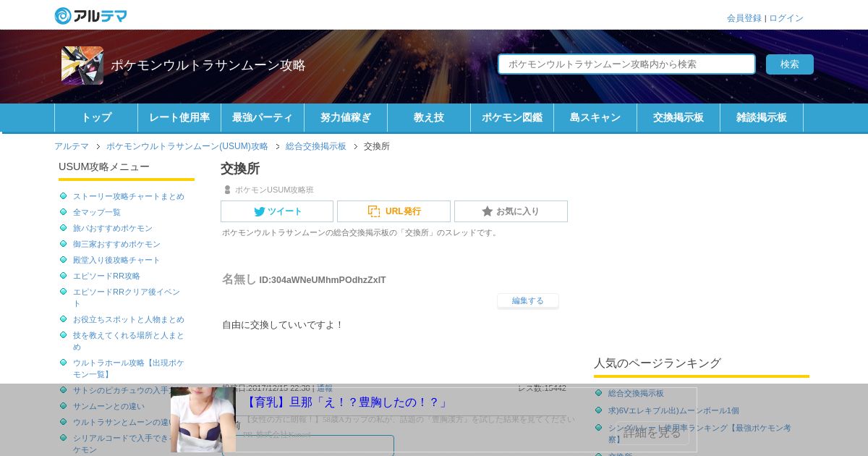Open the レート使用率 nav tab
868x456 pixels.
click(179, 117)
